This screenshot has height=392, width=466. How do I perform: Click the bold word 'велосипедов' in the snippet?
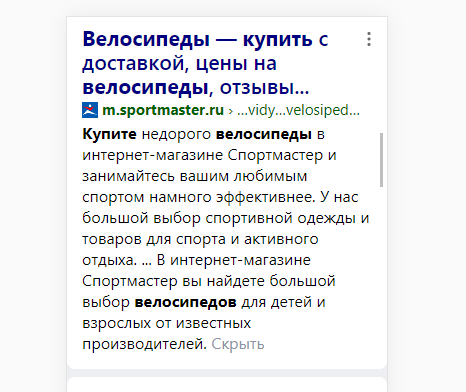point(186,302)
